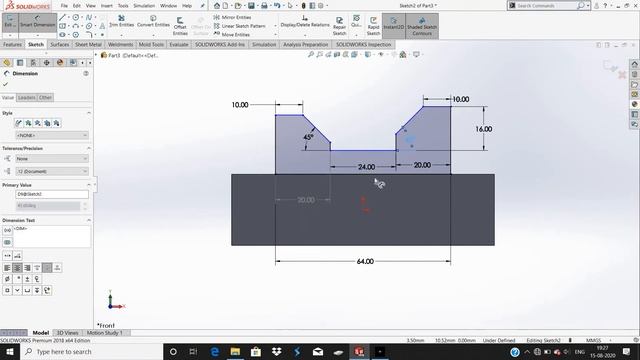Click Linear Sketch Pattern
The width and height of the screenshot is (640, 360).
[x=239, y=26]
